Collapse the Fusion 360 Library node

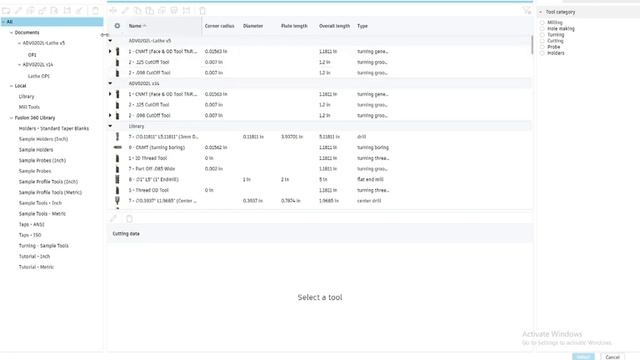[x=11, y=118]
